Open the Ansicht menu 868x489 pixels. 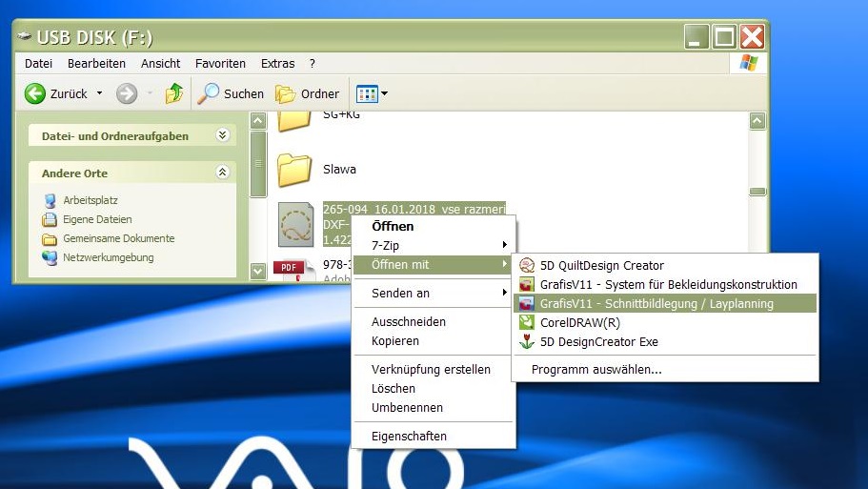pyautogui.click(x=160, y=64)
